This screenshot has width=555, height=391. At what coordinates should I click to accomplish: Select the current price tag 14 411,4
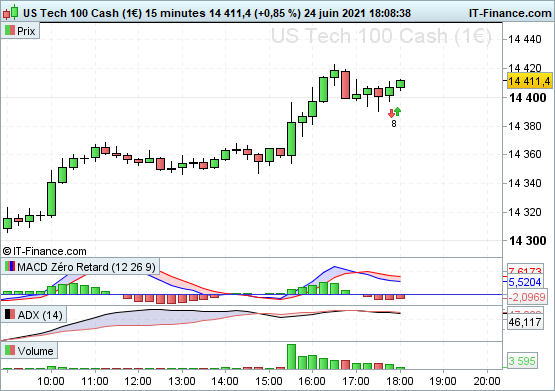click(529, 81)
